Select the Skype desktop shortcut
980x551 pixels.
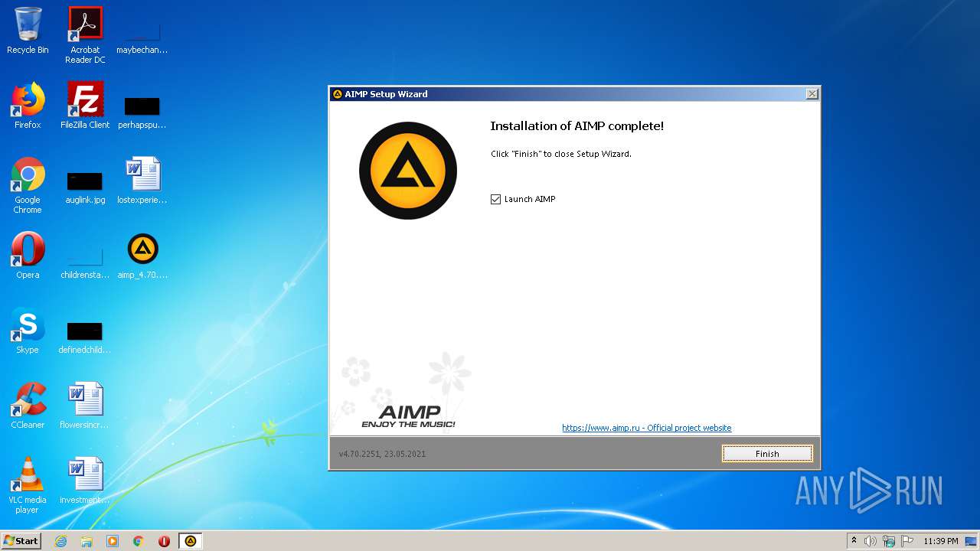click(28, 331)
